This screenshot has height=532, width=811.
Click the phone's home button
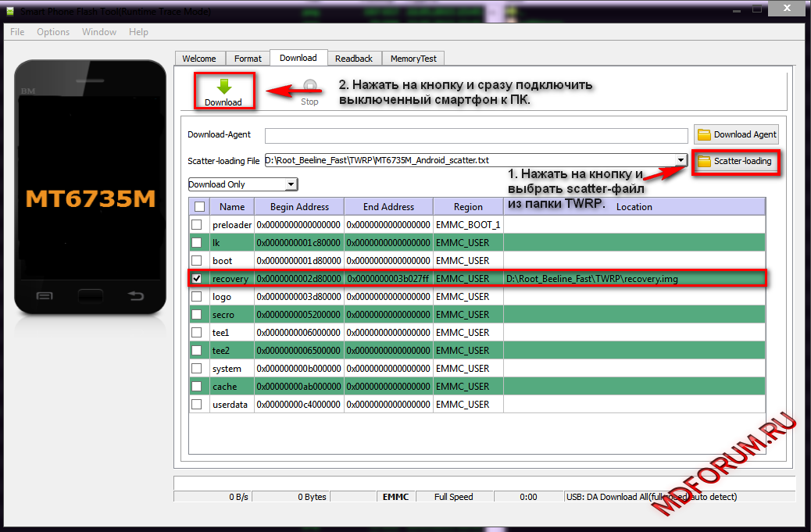(x=90, y=296)
